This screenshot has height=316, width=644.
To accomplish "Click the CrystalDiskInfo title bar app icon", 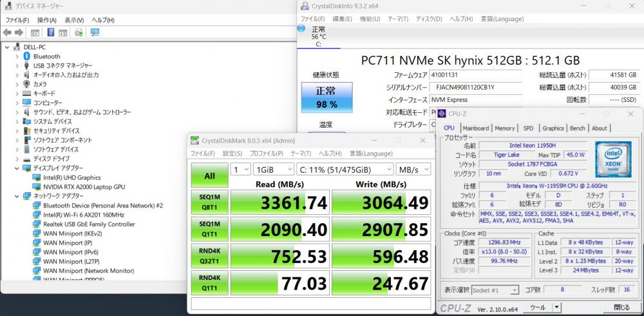I will pyautogui.click(x=305, y=6).
